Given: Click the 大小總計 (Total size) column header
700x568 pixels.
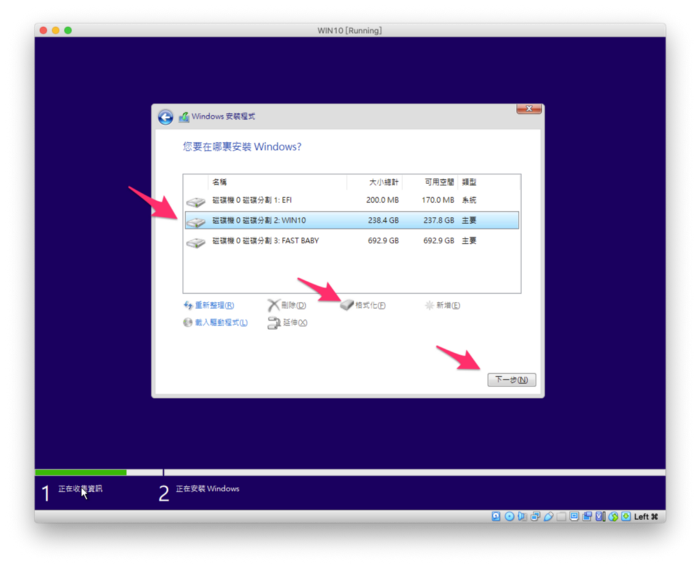Looking at the screenshot, I should [383, 182].
